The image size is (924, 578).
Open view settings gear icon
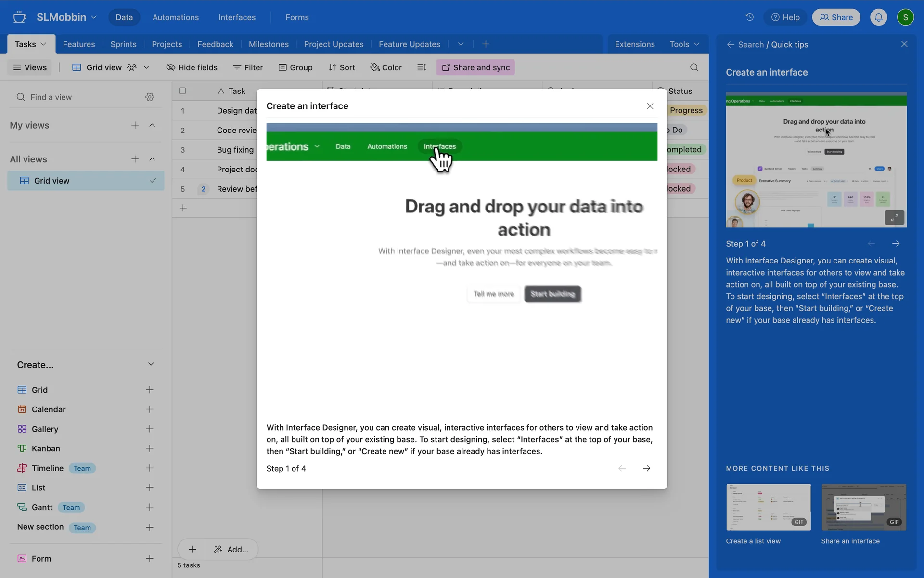tap(150, 97)
